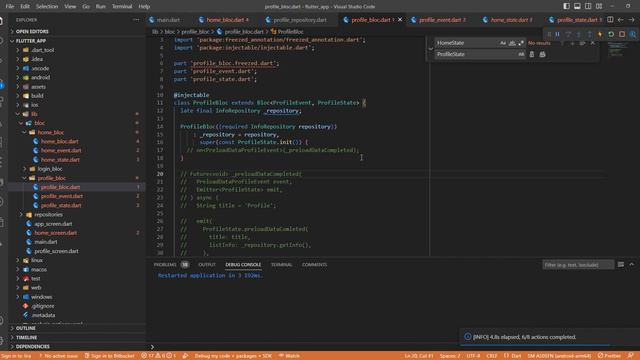The width and height of the screenshot is (640, 360).
Task: Expand the TIMELINE section
Action: click(77, 338)
